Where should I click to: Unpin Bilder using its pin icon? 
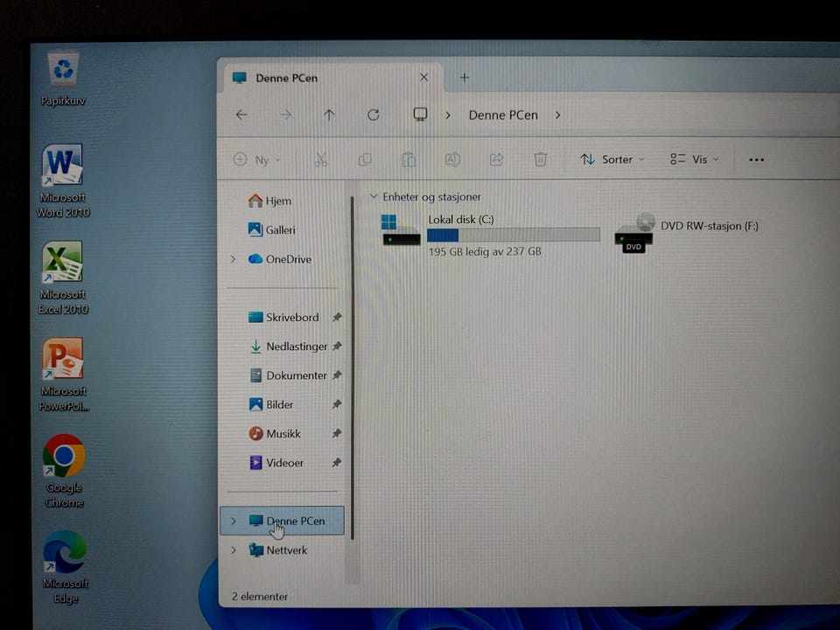337,404
